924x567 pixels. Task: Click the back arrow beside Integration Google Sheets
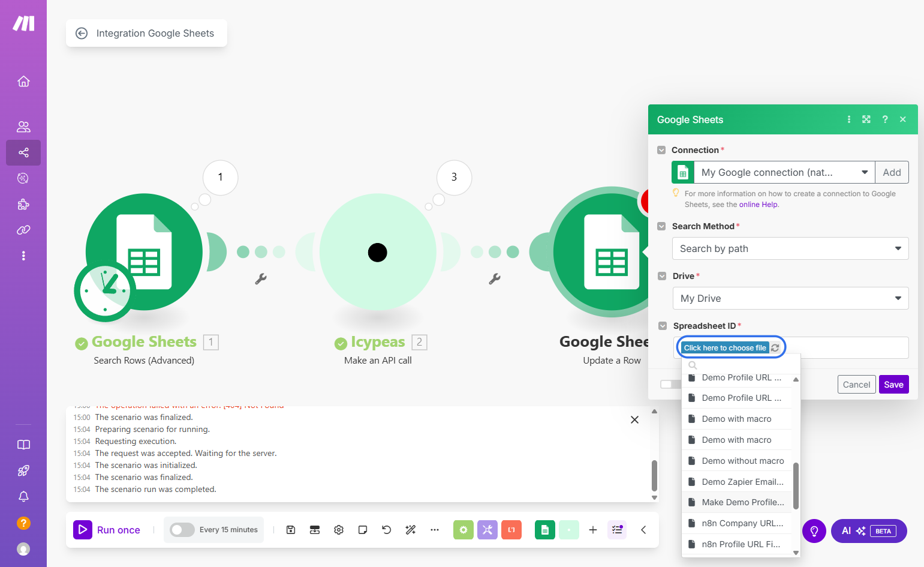tap(82, 34)
